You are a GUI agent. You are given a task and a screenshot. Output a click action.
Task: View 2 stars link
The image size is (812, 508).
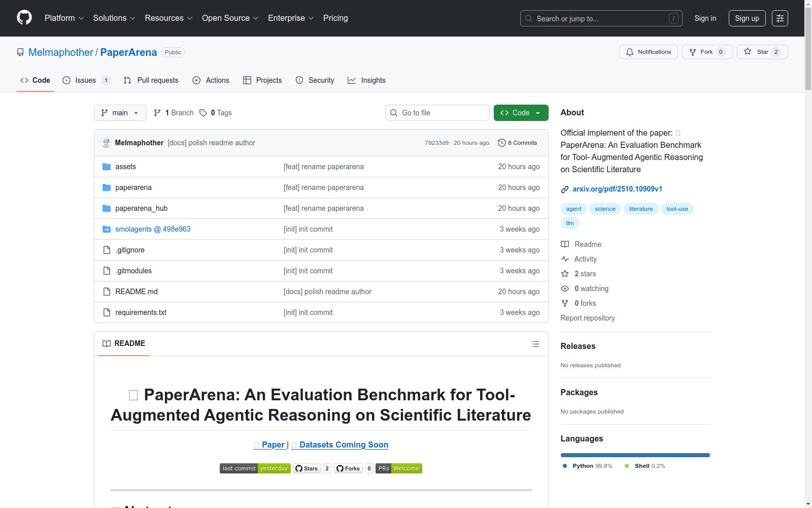coord(579,274)
